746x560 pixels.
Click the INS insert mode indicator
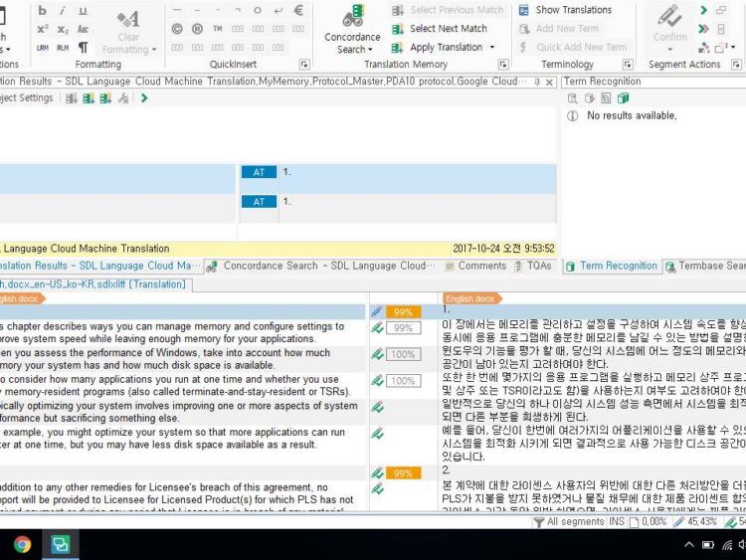(617, 522)
